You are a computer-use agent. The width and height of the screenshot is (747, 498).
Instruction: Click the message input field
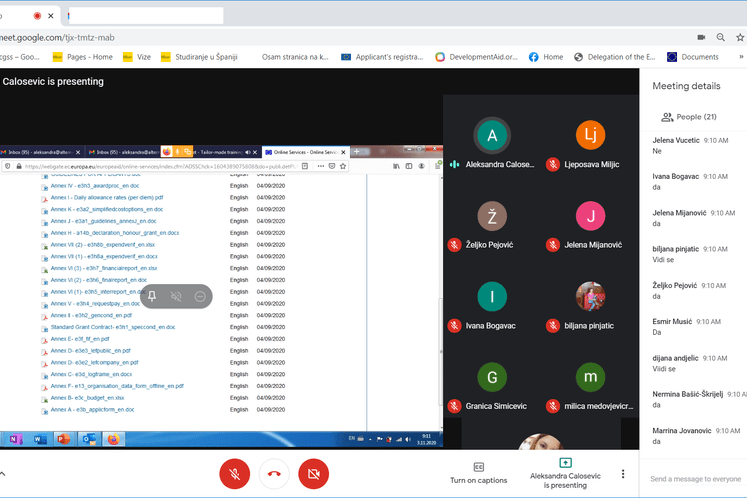(x=697, y=479)
